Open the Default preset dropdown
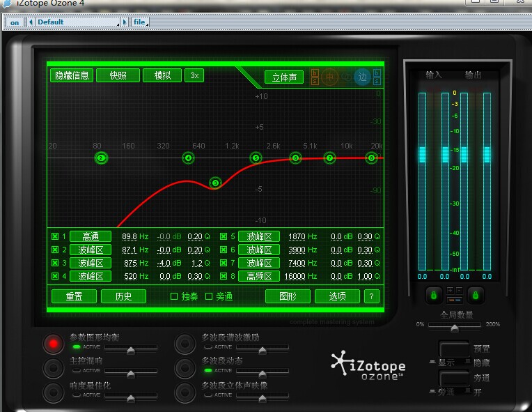Image resolution: width=532 pixels, height=412 pixels. (x=78, y=22)
